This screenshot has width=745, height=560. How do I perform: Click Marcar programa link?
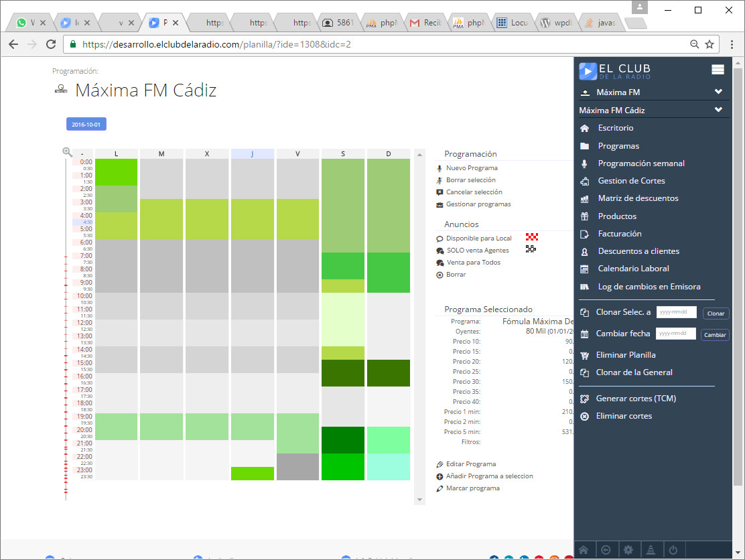(x=473, y=488)
